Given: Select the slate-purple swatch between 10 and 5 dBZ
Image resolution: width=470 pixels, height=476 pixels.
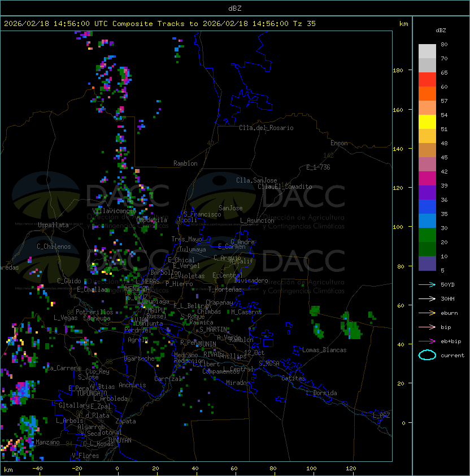Looking at the screenshot, I should pos(427,263).
